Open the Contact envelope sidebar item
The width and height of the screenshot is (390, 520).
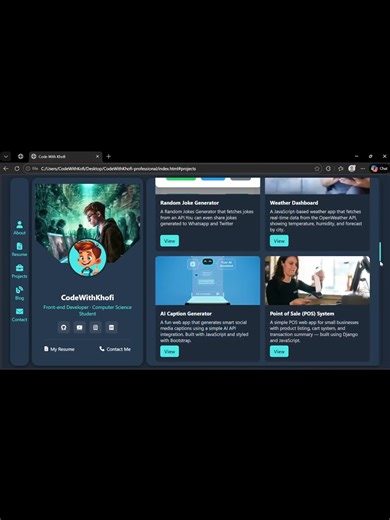(19, 315)
